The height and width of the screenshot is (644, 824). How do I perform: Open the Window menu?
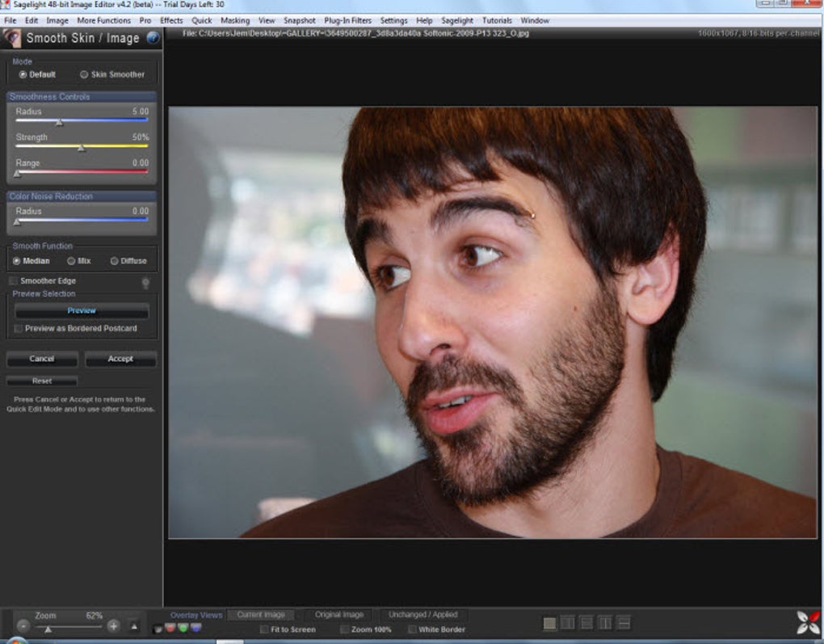click(x=535, y=20)
